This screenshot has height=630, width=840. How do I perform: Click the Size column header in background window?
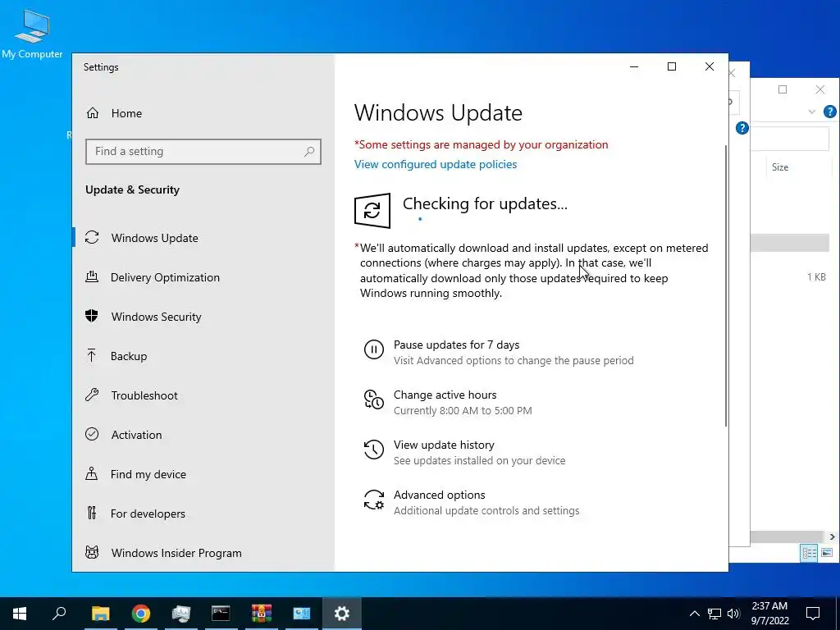[780, 167]
